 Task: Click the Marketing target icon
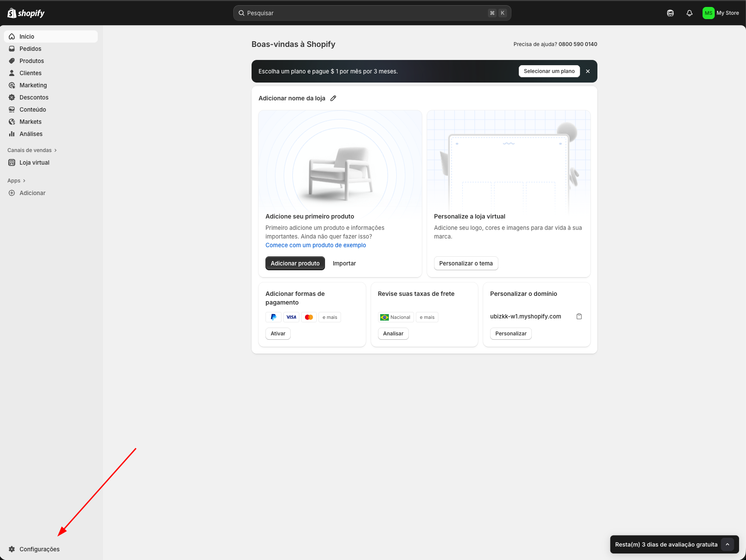tap(12, 85)
